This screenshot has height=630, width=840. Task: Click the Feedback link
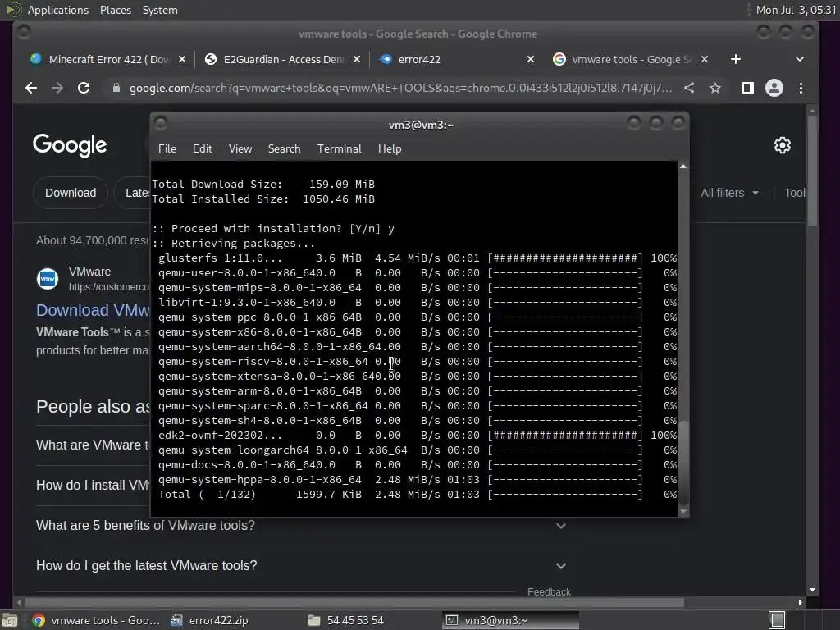[549, 592]
